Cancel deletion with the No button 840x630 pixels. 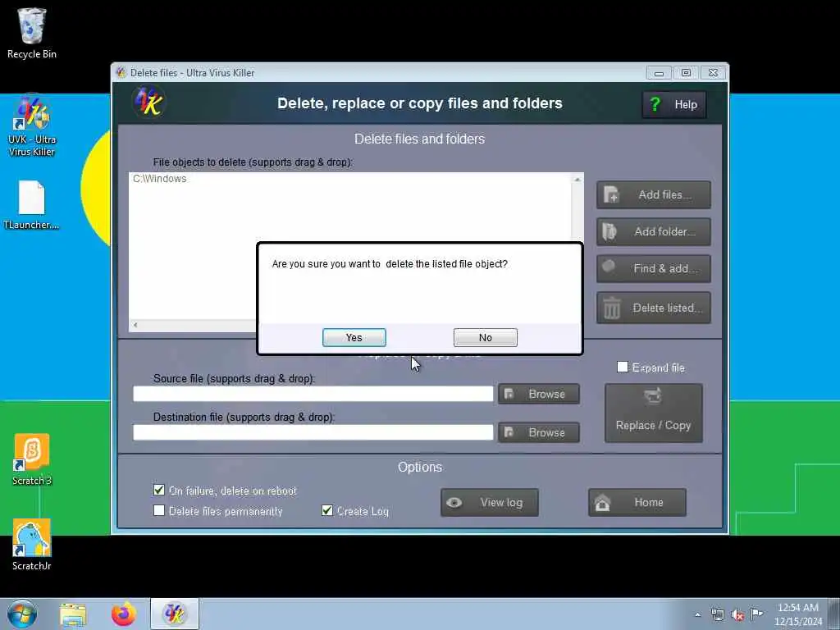point(486,337)
